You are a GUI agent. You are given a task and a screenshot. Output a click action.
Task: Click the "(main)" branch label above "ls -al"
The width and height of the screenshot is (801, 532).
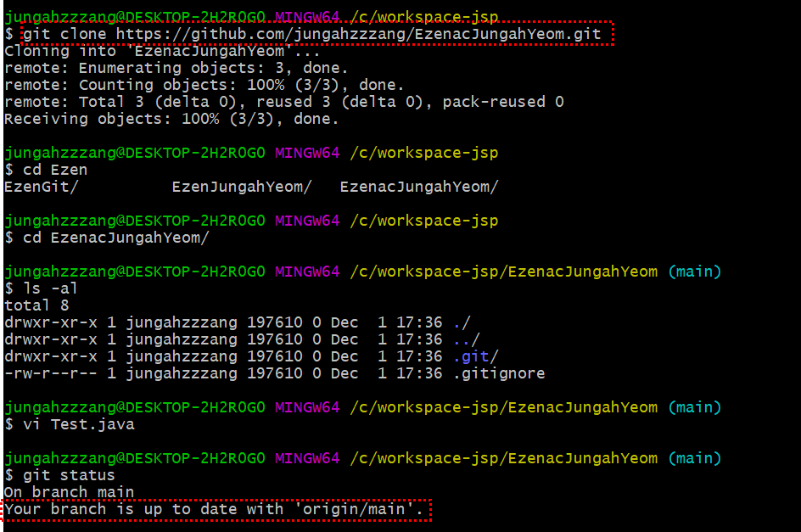[x=695, y=272]
